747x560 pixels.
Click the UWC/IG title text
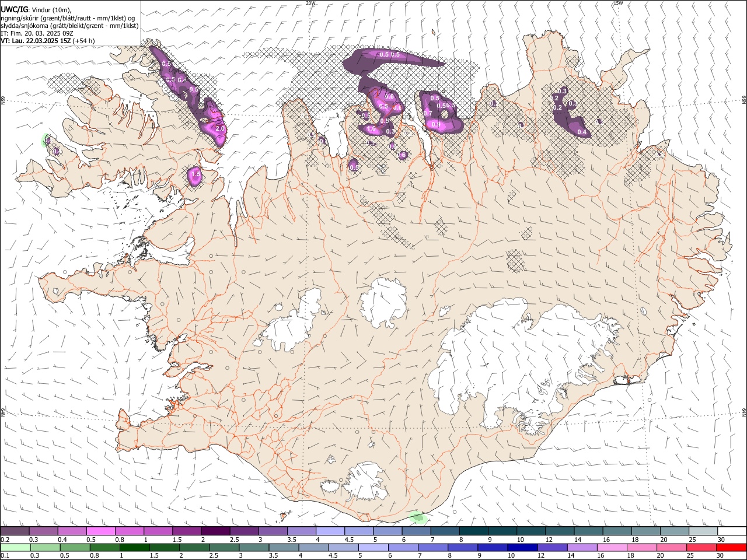coord(14,10)
